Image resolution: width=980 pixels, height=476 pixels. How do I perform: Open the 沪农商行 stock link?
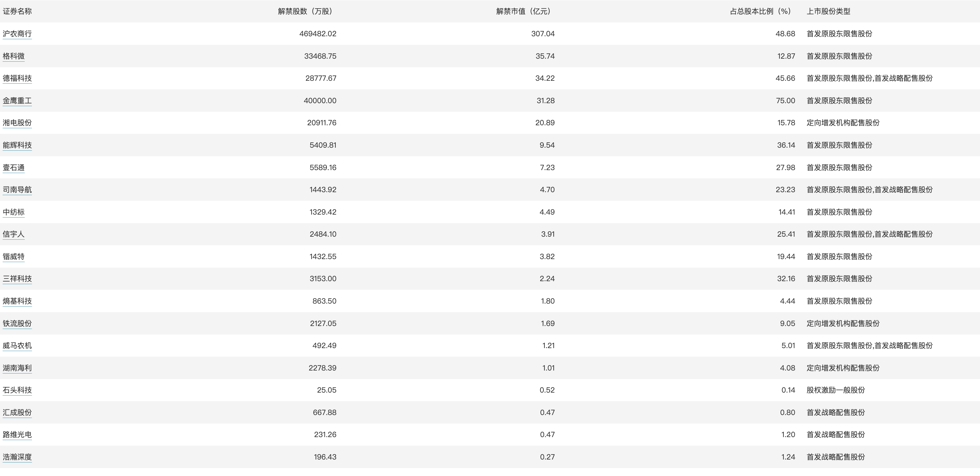click(x=17, y=34)
